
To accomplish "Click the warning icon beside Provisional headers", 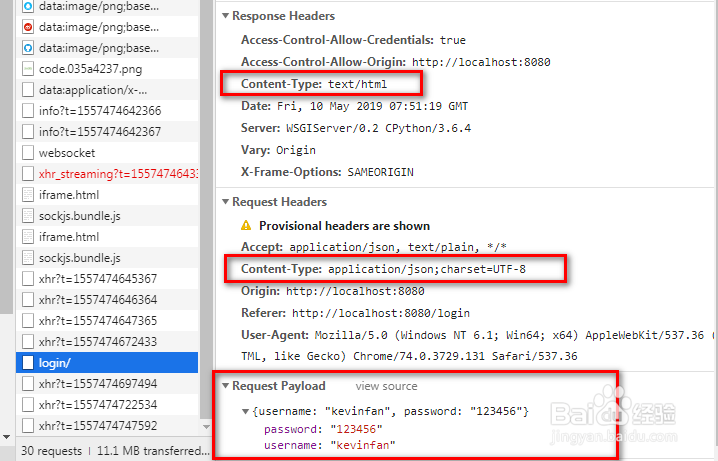I will pos(246,225).
